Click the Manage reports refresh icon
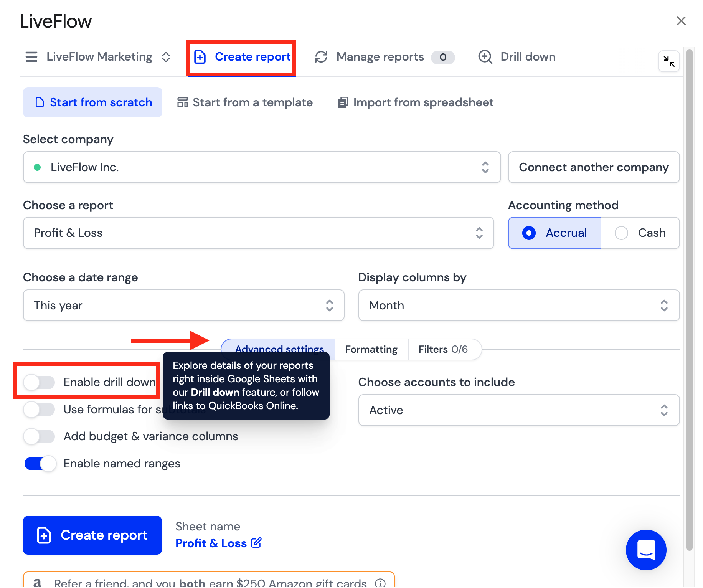Screen dimensions: 703x588 click(321, 57)
